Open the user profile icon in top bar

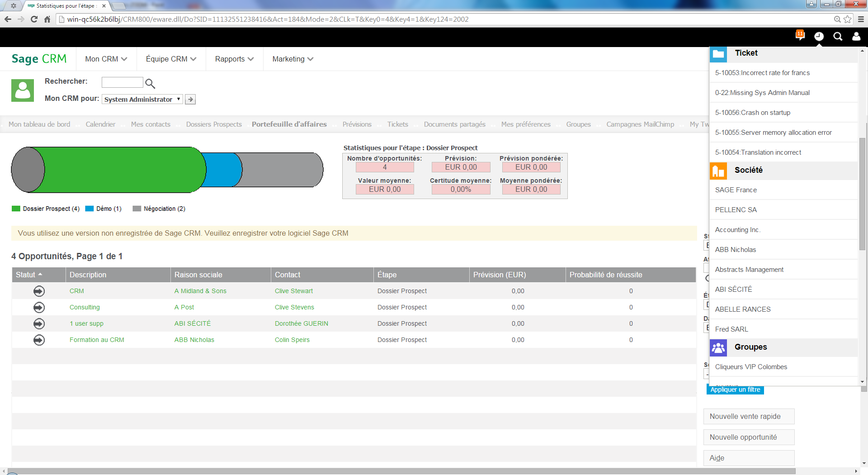pos(856,36)
